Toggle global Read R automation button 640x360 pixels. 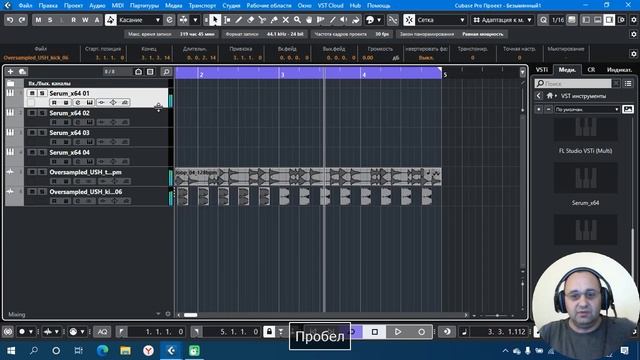pyautogui.click(x=73, y=20)
